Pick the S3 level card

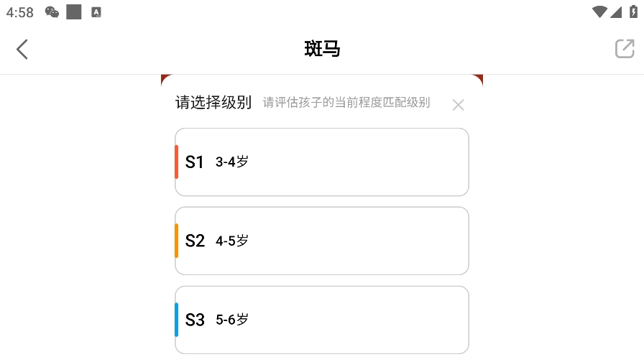coord(322,320)
